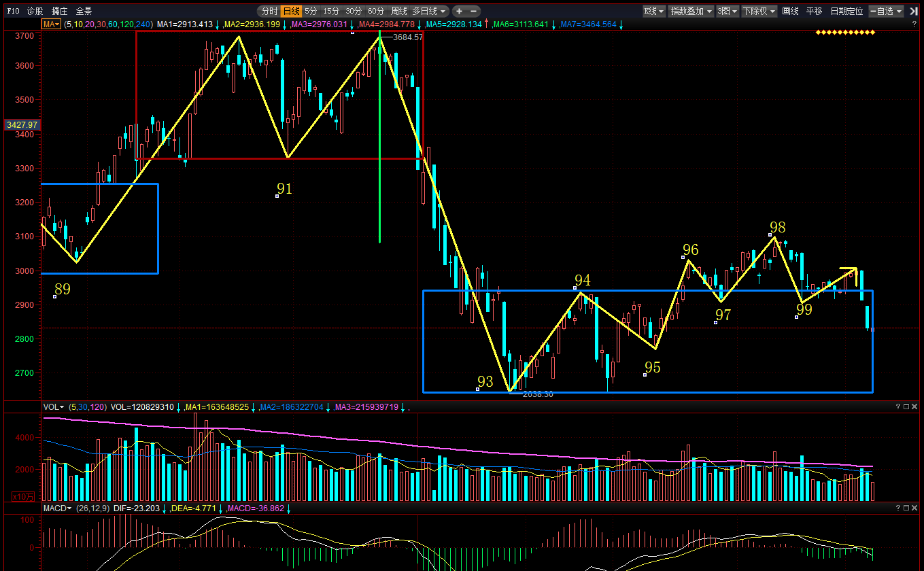Open the MA indicator selector dropdown

[51, 24]
